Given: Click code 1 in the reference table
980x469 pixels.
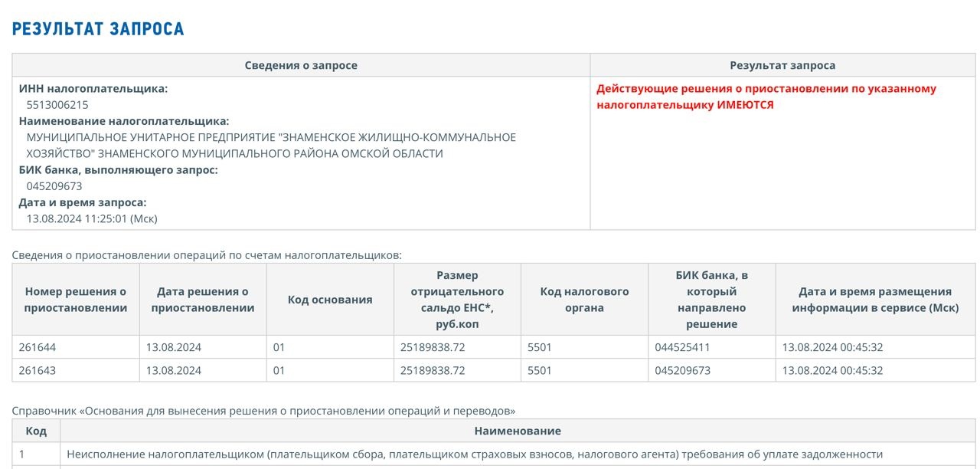Looking at the screenshot, I should pos(22,454).
